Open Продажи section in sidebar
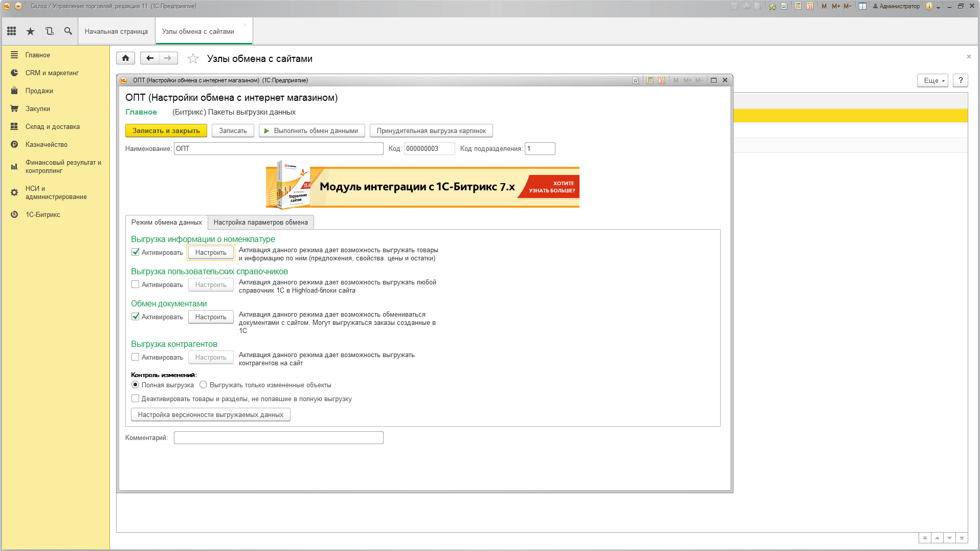980x551 pixels. [x=39, y=91]
